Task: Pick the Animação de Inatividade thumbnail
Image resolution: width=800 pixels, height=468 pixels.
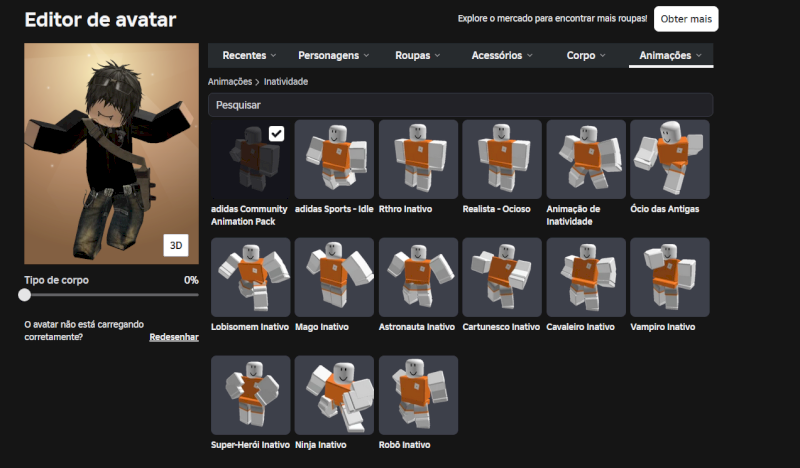Action: tap(586, 159)
